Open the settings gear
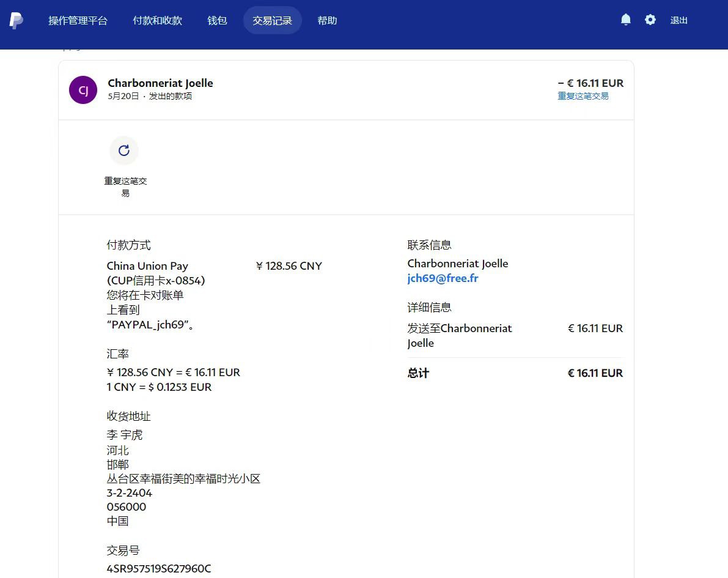 point(650,20)
